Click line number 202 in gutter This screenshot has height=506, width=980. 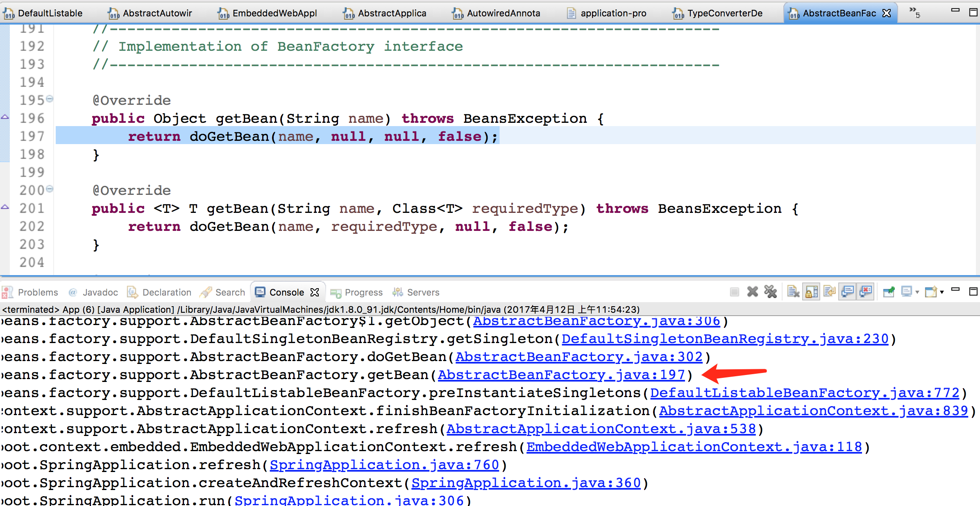tap(32, 226)
